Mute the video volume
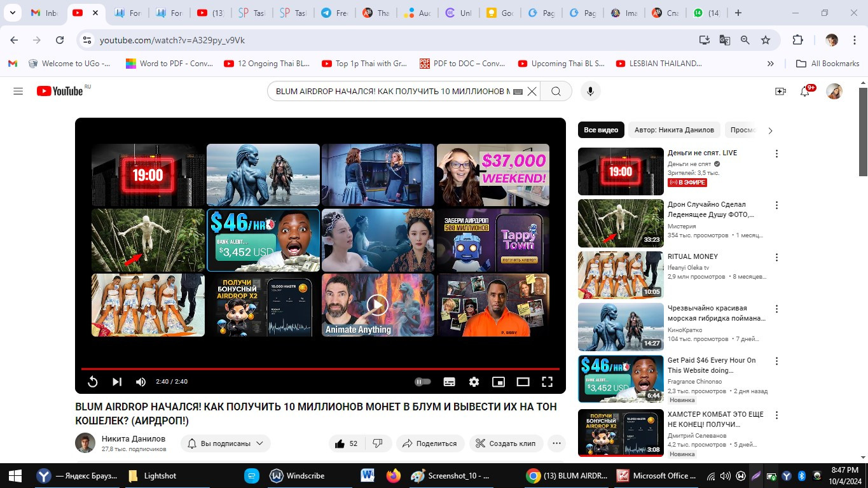868x488 pixels. [x=141, y=382]
